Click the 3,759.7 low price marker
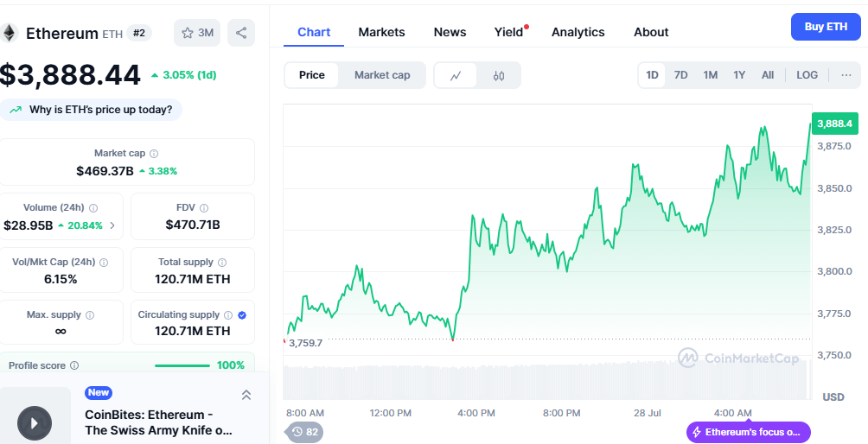The height and width of the screenshot is (444, 868). tap(305, 343)
